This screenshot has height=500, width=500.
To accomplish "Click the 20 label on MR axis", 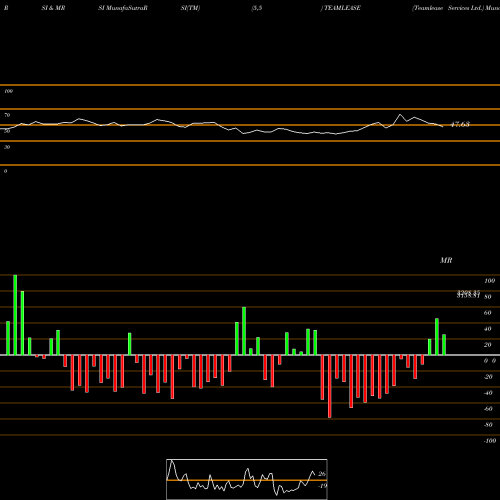I will click(488, 345).
